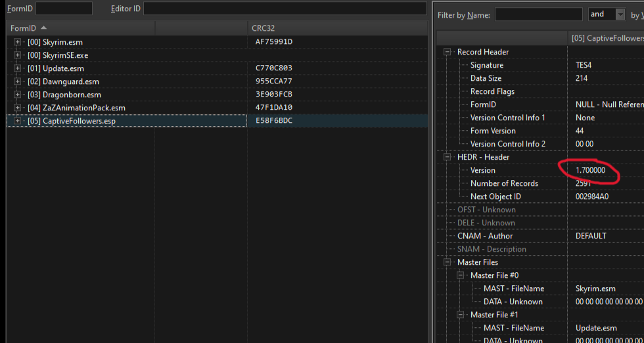
Task: Click CRC32 value 3E903FCB
Action: 273,95
